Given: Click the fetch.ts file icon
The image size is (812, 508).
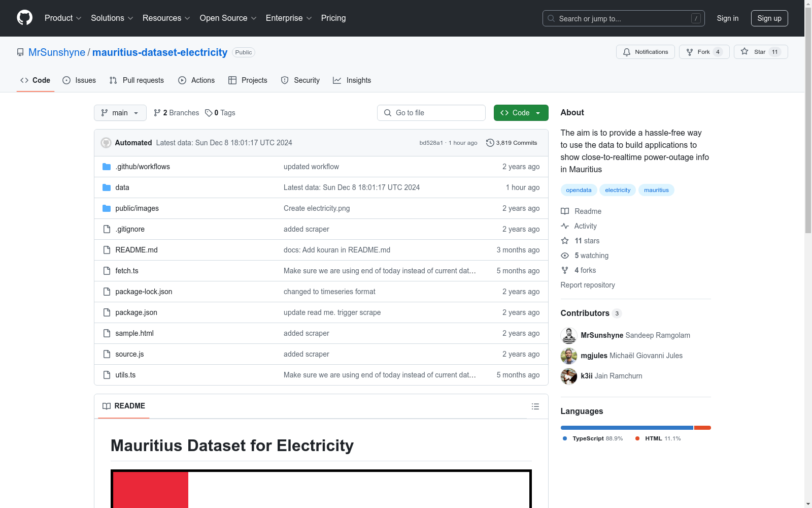Looking at the screenshot, I should (x=107, y=271).
